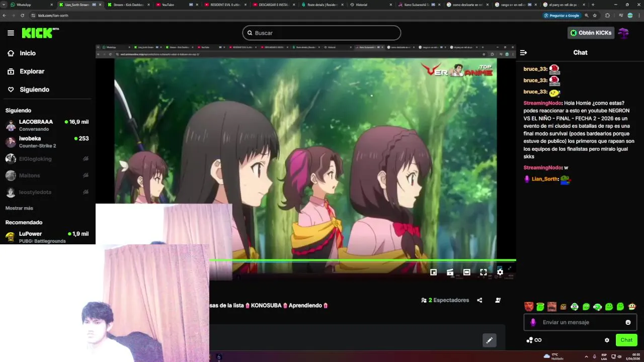The width and height of the screenshot is (644, 362).
Task: Go back in browser history
Action: [x=5, y=16]
